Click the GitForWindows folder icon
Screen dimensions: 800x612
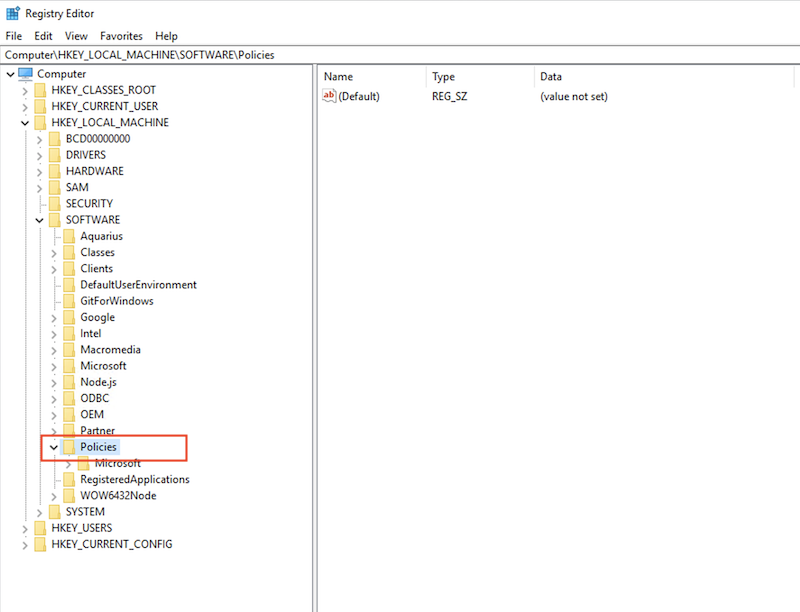click(69, 301)
